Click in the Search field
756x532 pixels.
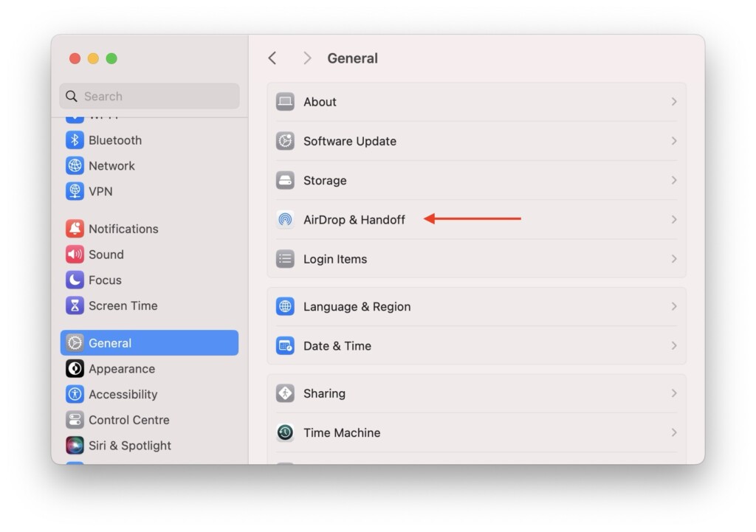[x=149, y=96]
